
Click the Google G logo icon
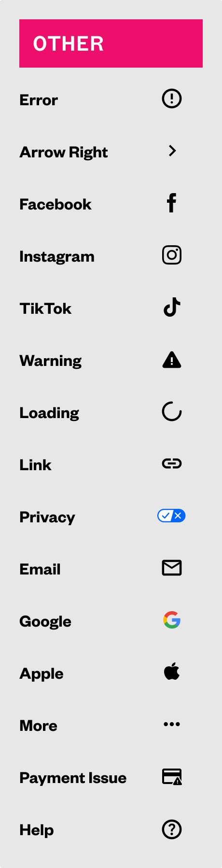click(x=172, y=620)
